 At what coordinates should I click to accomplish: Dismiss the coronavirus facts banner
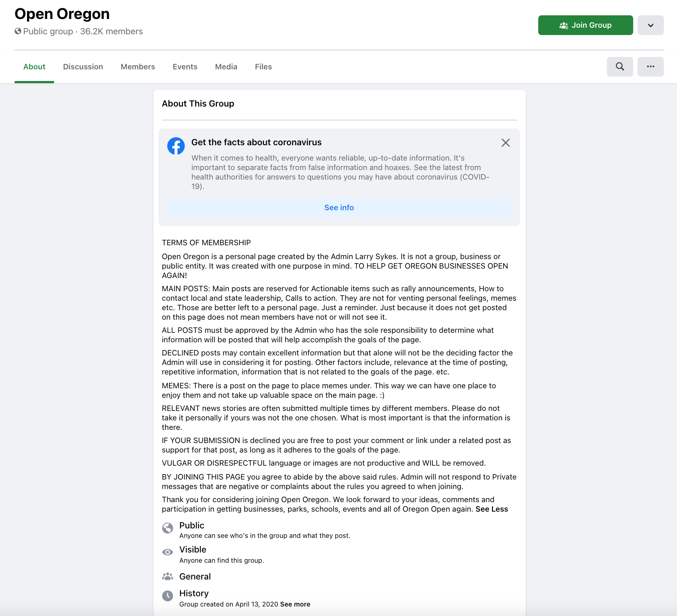pyautogui.click(x=506, y=143)
